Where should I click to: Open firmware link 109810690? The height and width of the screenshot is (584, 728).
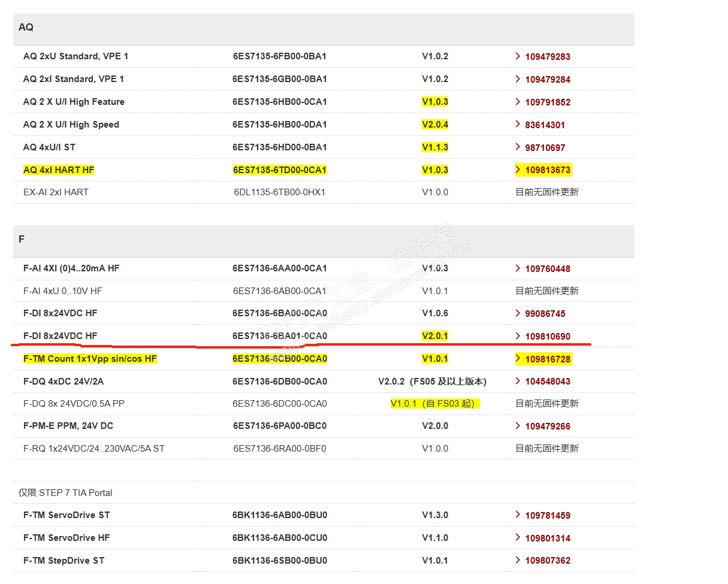(x=548, y=337)
